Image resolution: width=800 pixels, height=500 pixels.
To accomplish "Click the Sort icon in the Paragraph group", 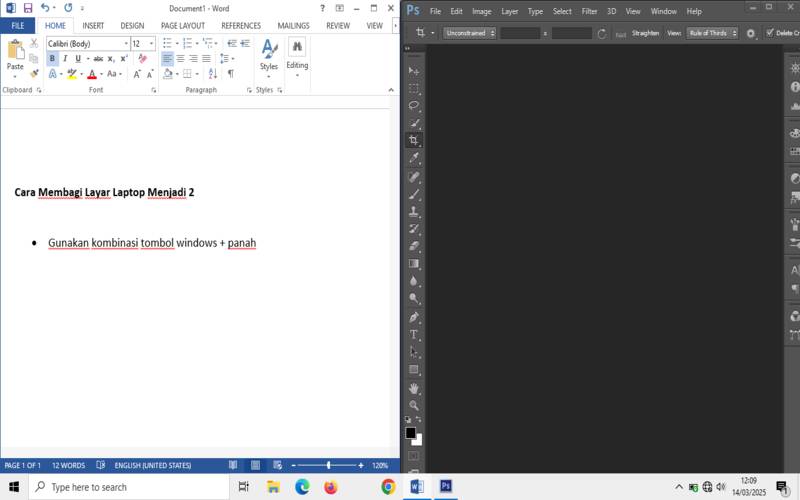I will point(213,74).
